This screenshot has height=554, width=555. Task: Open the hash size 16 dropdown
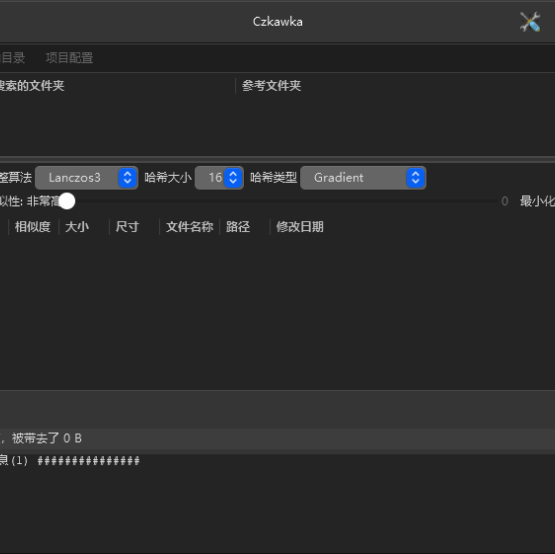tap(219, 178)
